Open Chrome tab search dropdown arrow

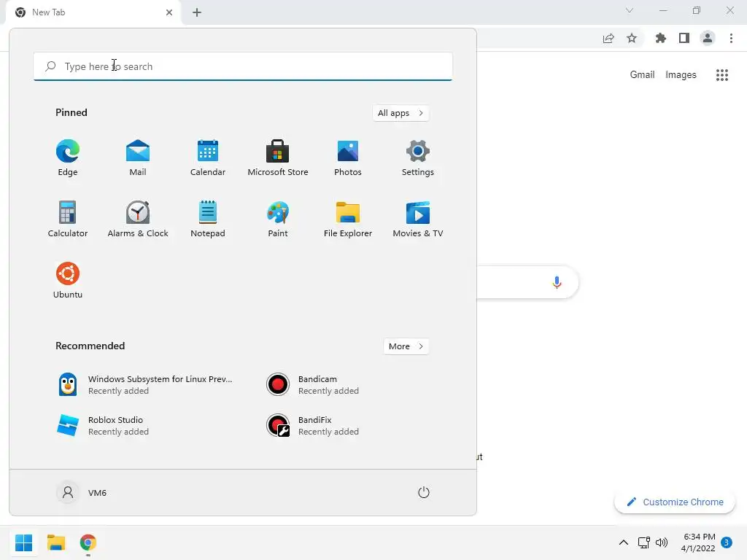630,10
